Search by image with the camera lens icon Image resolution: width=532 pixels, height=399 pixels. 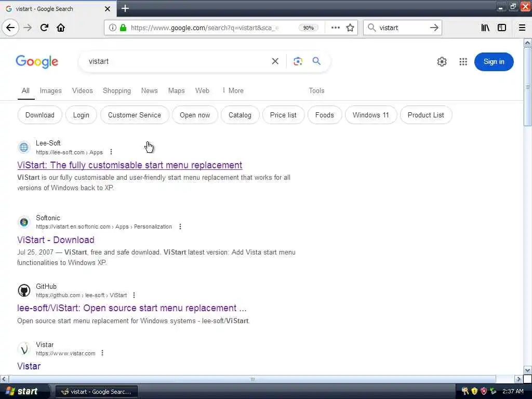coord(298,61)
